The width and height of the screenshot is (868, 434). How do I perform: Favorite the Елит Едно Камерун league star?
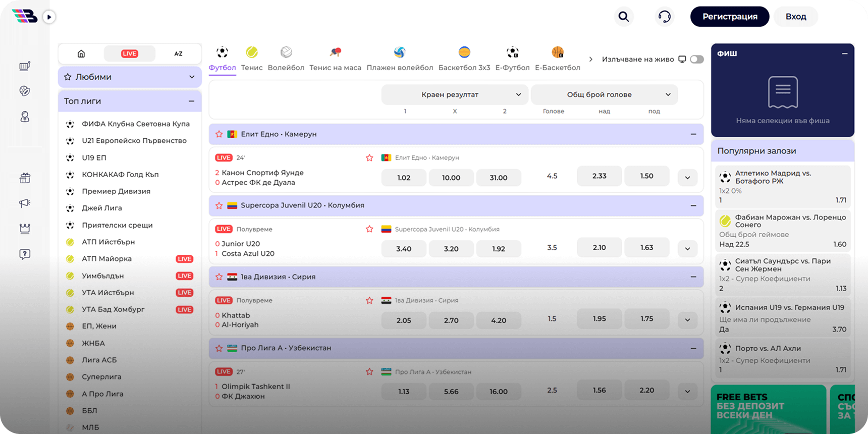click(x=219, y=134)
